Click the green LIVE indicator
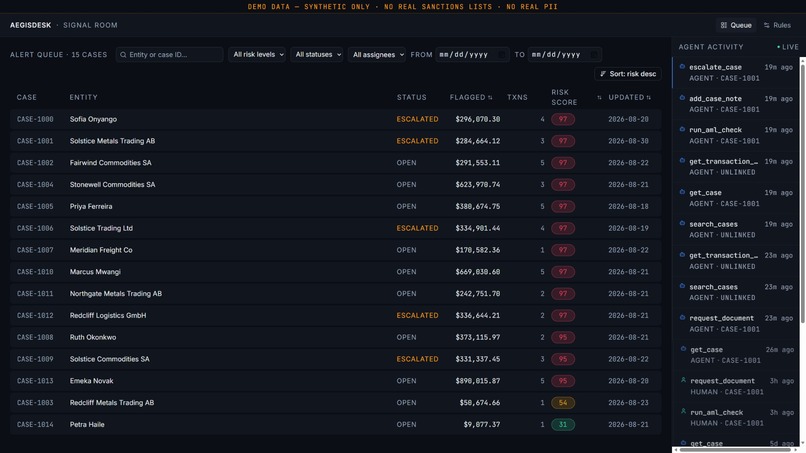Image resolution: width=806 pixels, height=453 pixels. [788, 47]
